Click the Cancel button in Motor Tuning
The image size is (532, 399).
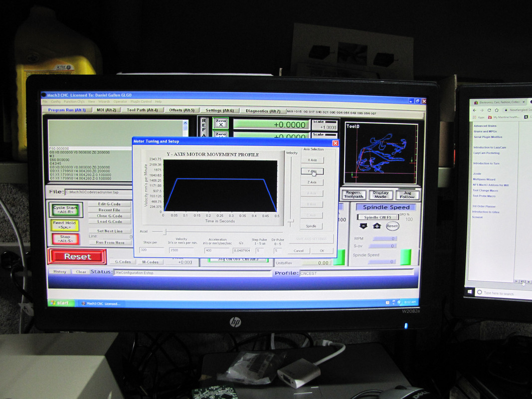click(x=299, y=251)
